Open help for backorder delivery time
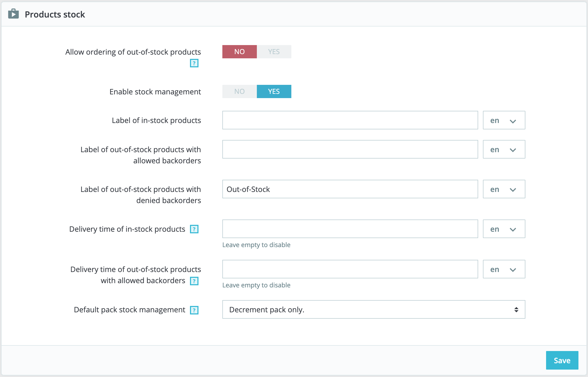Image resolution: width=588 pixels, height=377 pixels. pyautogui.click(x=194, y=281)
